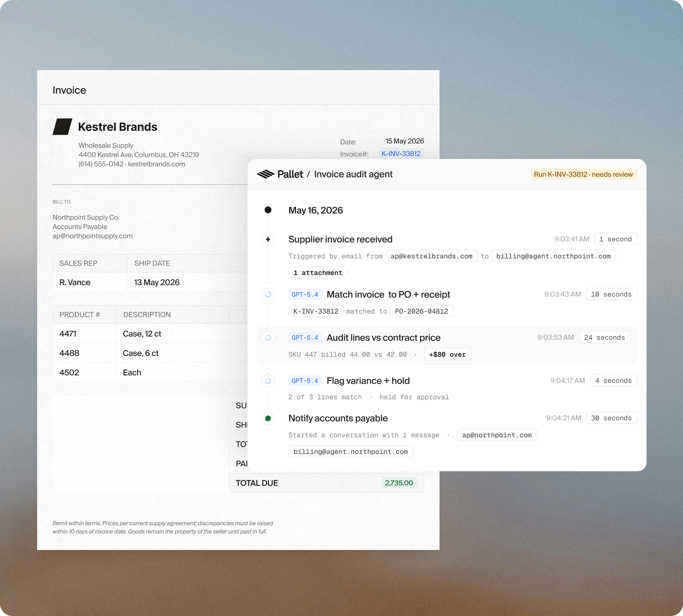Click 'held for approval' text
The image size is (683, 616).
[x=414, y=397]
